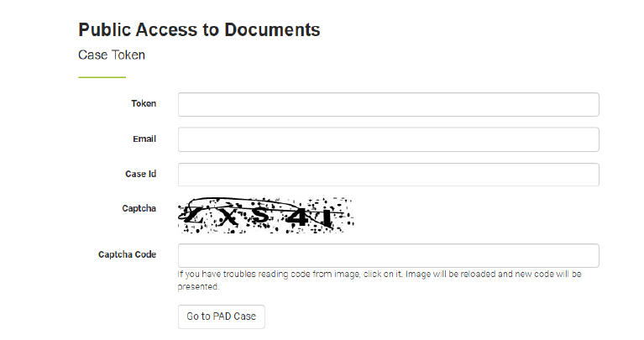
Task: Select the Case Id input field
Action: (x=388, y=175)
